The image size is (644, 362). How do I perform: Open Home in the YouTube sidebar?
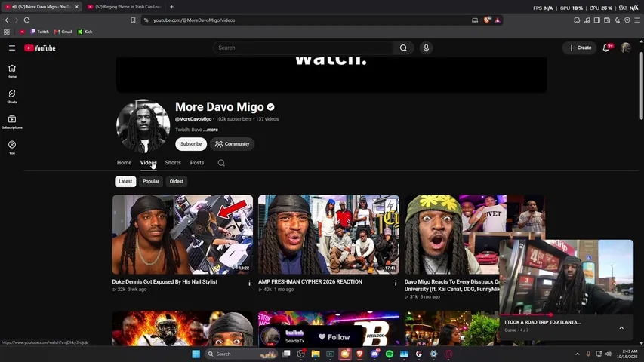[x=12, y=71]
